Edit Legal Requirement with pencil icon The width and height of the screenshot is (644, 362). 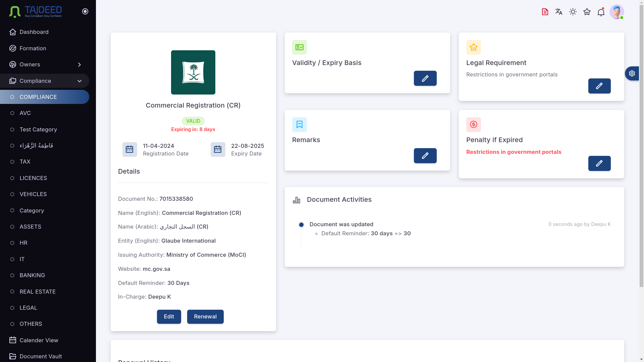(599, 86)
